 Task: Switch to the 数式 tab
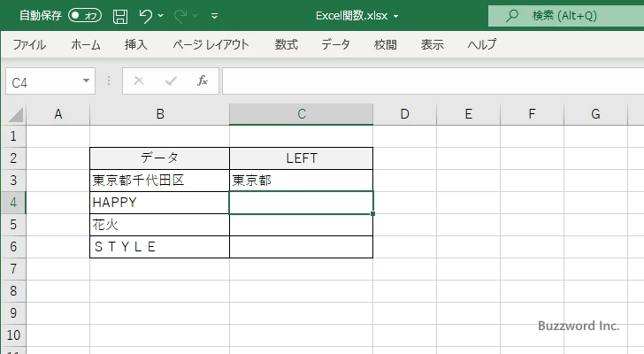tap(287, 44)
